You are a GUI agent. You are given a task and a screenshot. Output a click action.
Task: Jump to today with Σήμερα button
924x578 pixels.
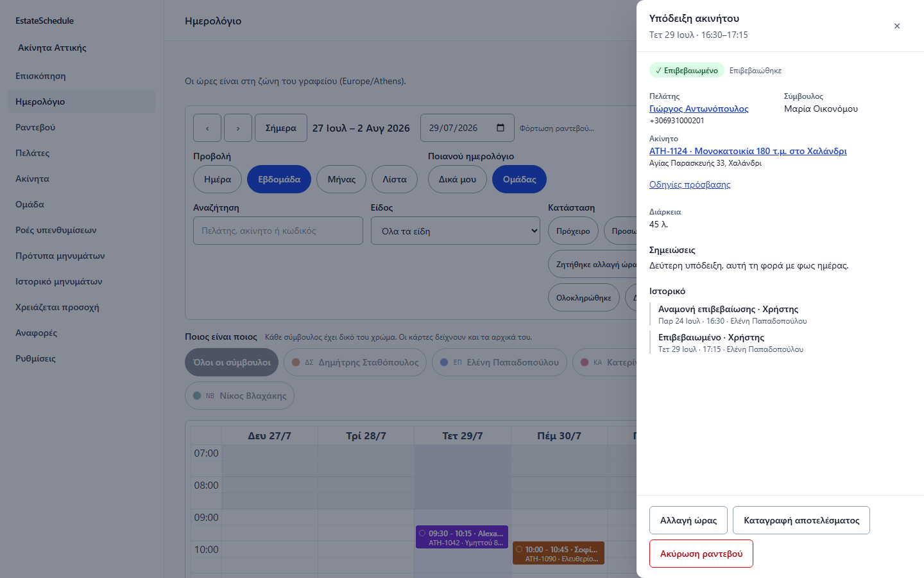click(x=281, y=128)
